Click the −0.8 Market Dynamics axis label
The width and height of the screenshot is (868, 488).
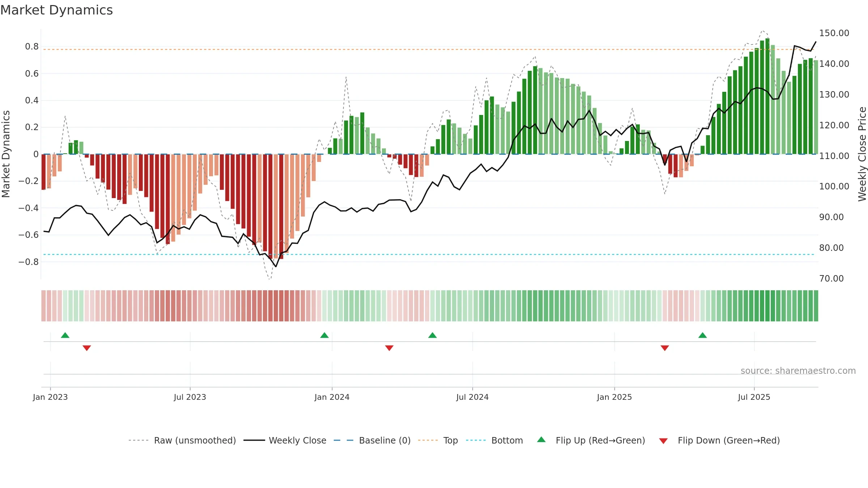(29, 262)
